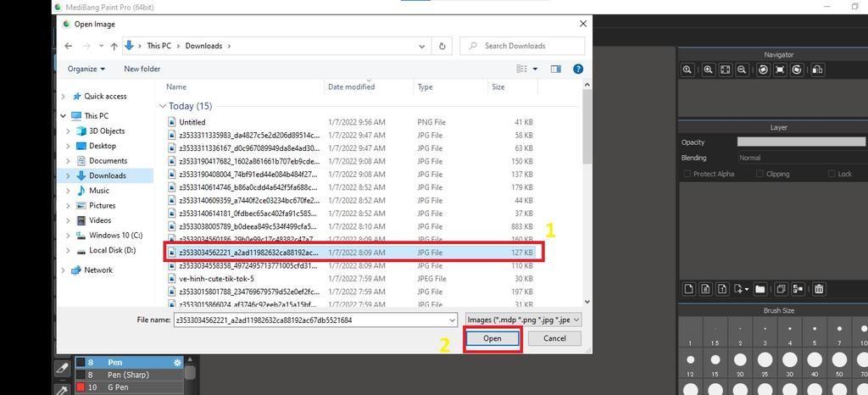Check the layer Lock checkbox
Image resolution: width=868 pixels, height=395 pixels.
point(832,174)
